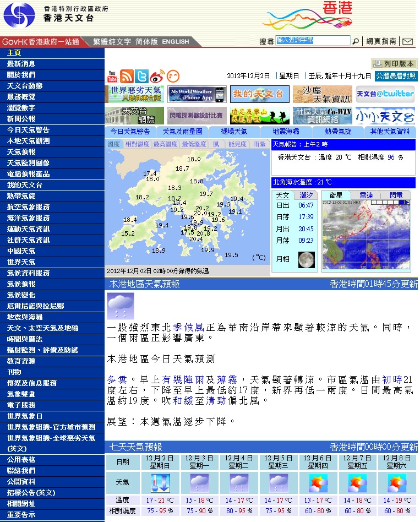Switch language to ENGLISH
Image resolution: width=420 pixels, height=522 pixels.
pyautogui.click(x=176, y=42)
